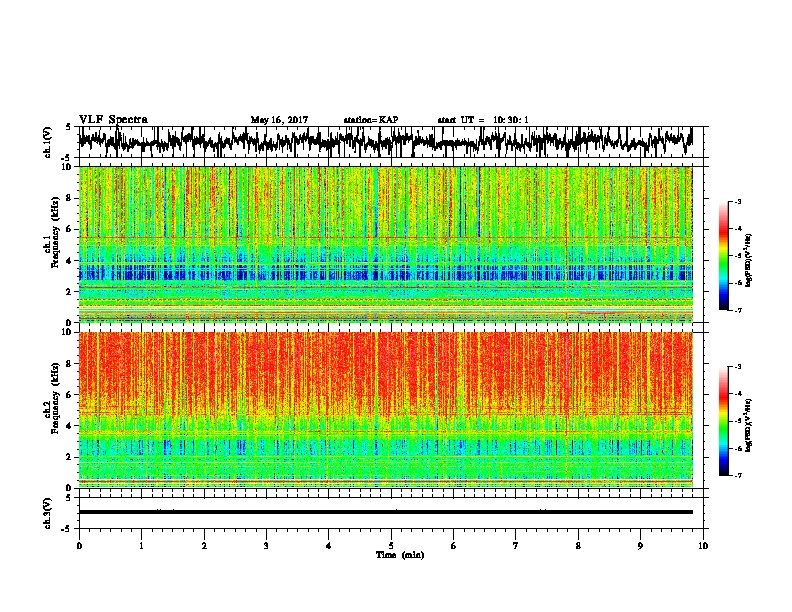792x612 pixels.
Task: Click time axis tick label "9"
Action: (x=640, y=546)
